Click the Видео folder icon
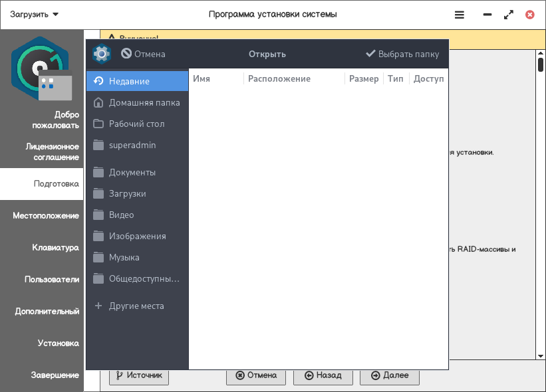The image size is (546, 392). pyautogui.click(x=98, y=215)
